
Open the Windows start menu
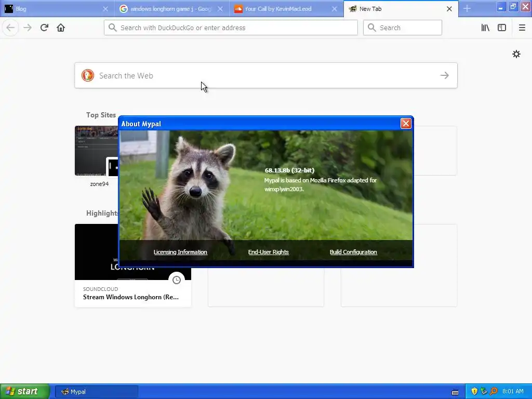click(25, 391)
